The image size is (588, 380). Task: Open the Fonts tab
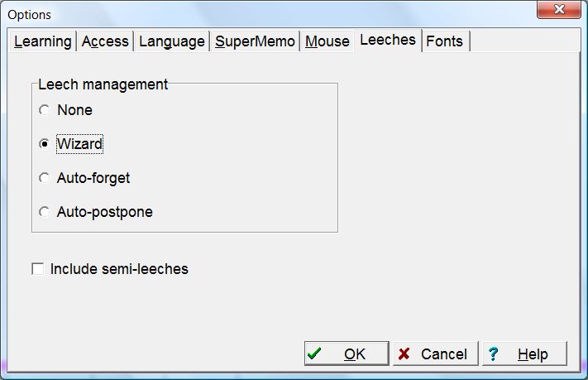pos(444,41)
